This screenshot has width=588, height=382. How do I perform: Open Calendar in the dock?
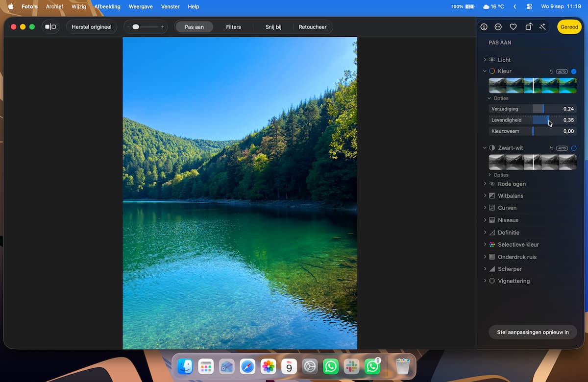289,366
